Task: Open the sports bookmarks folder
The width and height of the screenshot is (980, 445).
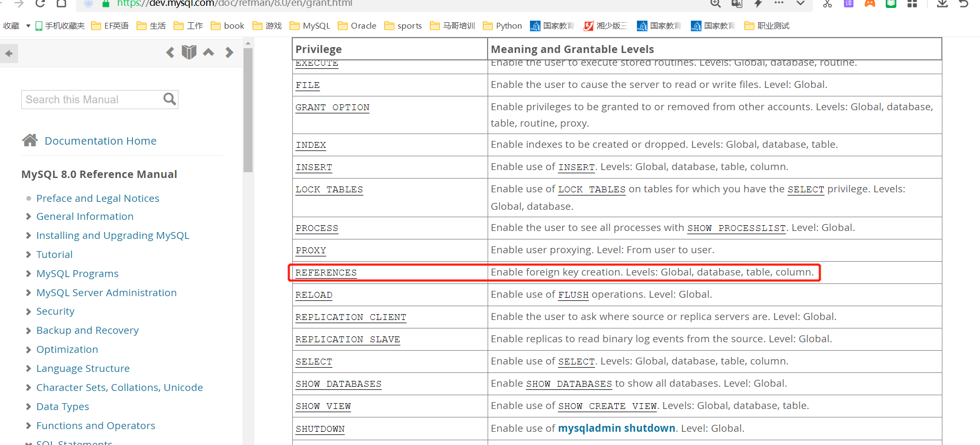Action: (403, 25)
